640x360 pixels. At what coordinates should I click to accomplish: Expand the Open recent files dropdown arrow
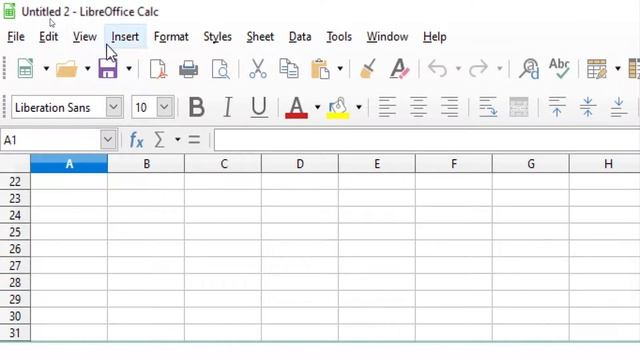(x=87, y=69)
